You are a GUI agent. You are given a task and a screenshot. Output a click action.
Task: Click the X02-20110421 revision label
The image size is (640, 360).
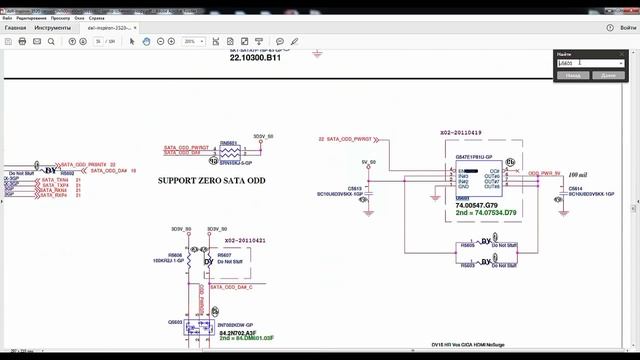[245, 240]
